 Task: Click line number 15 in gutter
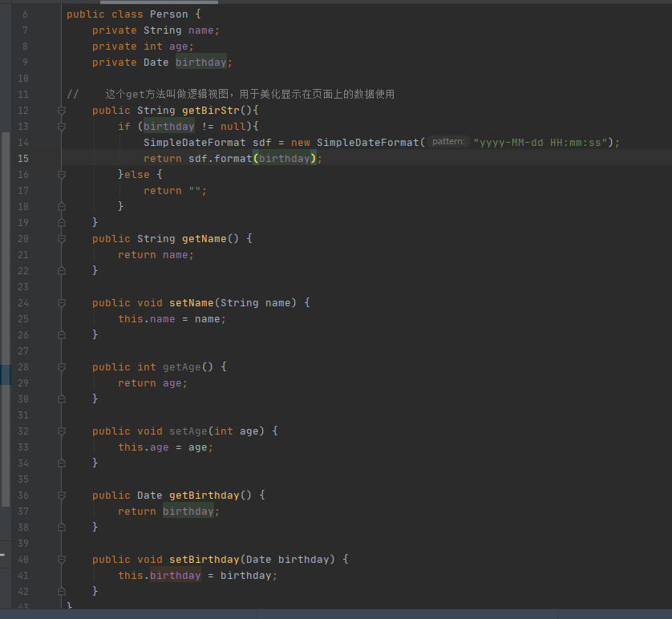tap(23, 159)
